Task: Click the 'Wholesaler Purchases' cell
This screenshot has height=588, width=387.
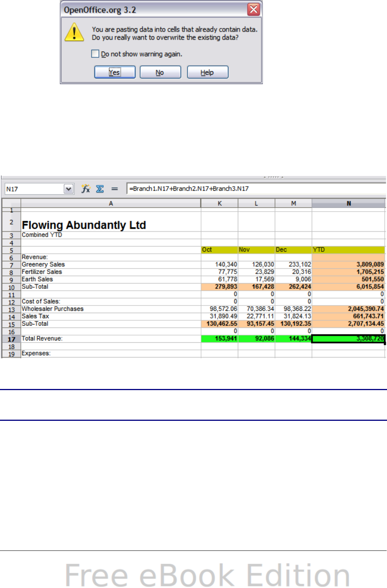Action: pyautogui.click(x=111, y=309)
